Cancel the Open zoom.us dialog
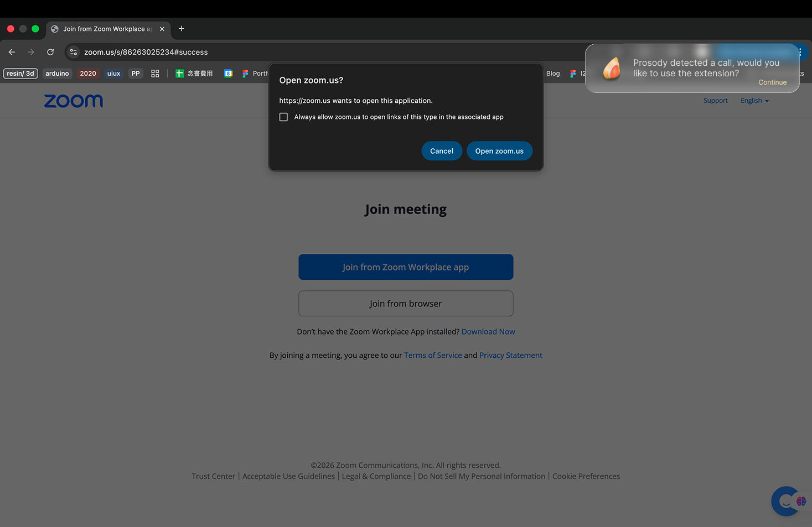Screen dimensions: 812x527 point(442,151)
